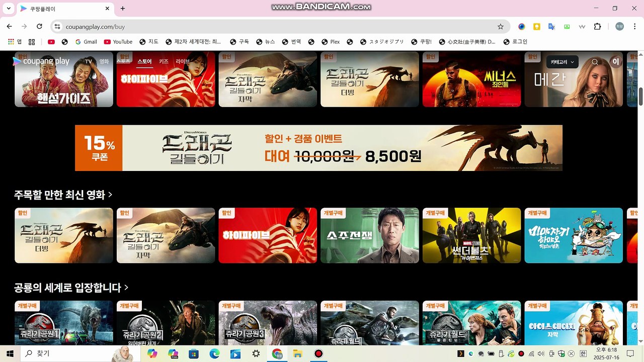The width and height of the screenshot is (644, 362).
Task: Open the 번역 bookmark
Action: point(291,42)
